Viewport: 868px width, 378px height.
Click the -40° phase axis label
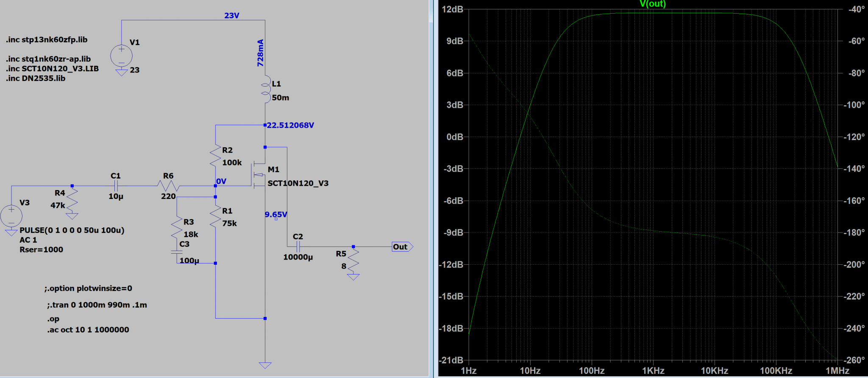[857, 9]
